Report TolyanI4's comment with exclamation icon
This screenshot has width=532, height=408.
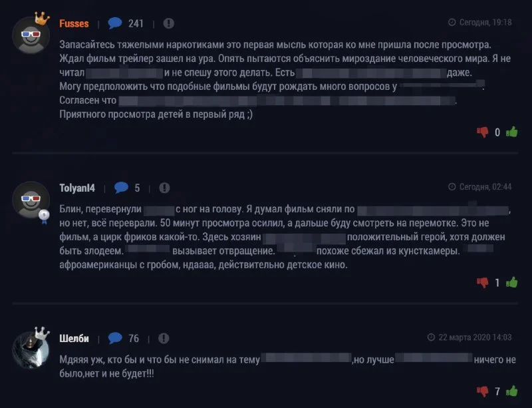tap(165, 188)
